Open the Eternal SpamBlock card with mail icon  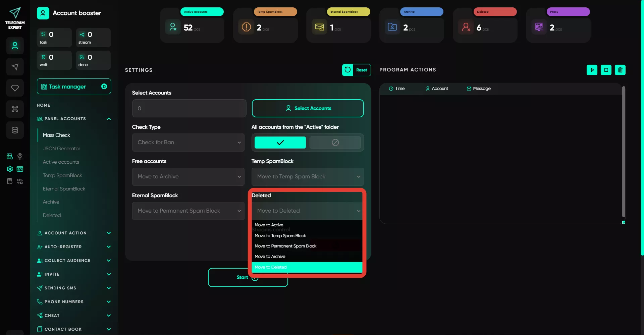point(338,25)
